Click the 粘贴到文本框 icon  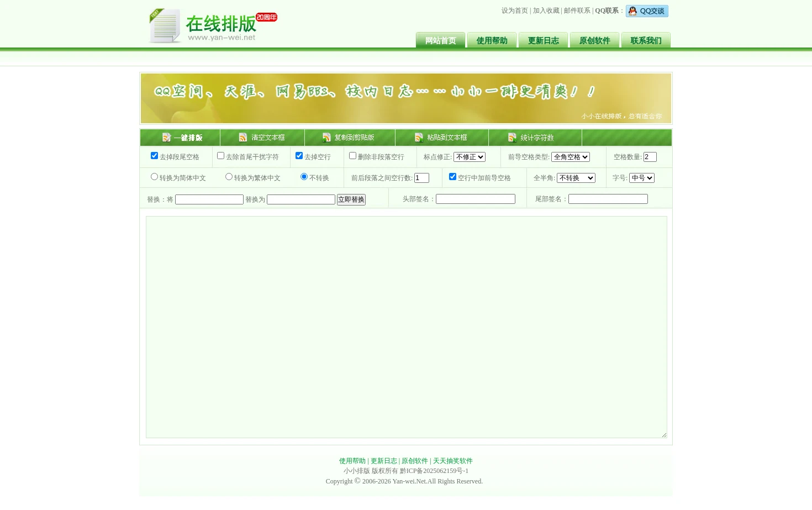tap(419, 137)
